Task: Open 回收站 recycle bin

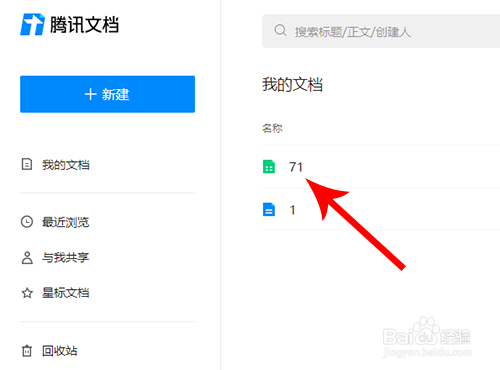Action: pos(60,351)
